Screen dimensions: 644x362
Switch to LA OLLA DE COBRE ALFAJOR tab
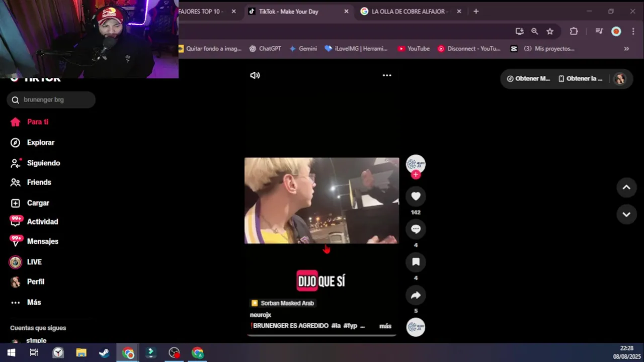tap(410, 11)
